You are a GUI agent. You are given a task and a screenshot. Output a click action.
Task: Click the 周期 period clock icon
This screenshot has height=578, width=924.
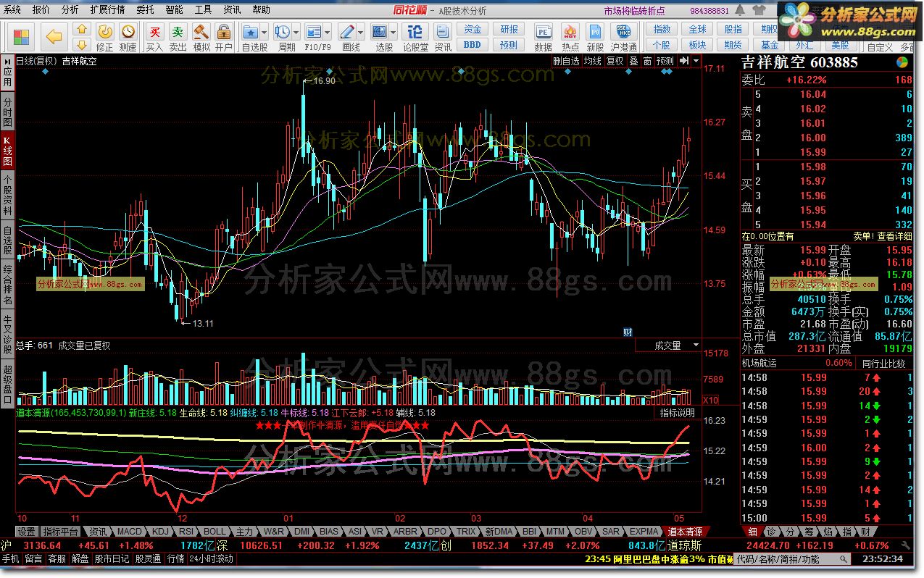point(283,33)
